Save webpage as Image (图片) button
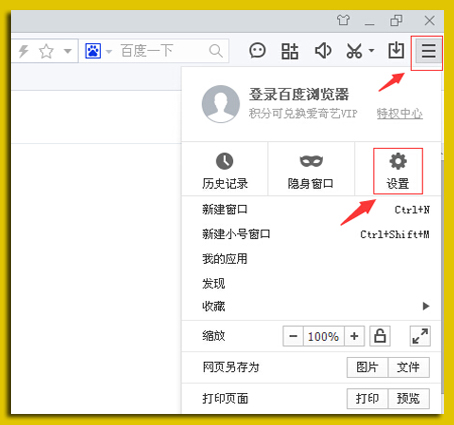The image size is (454, 425). [367, 367]
